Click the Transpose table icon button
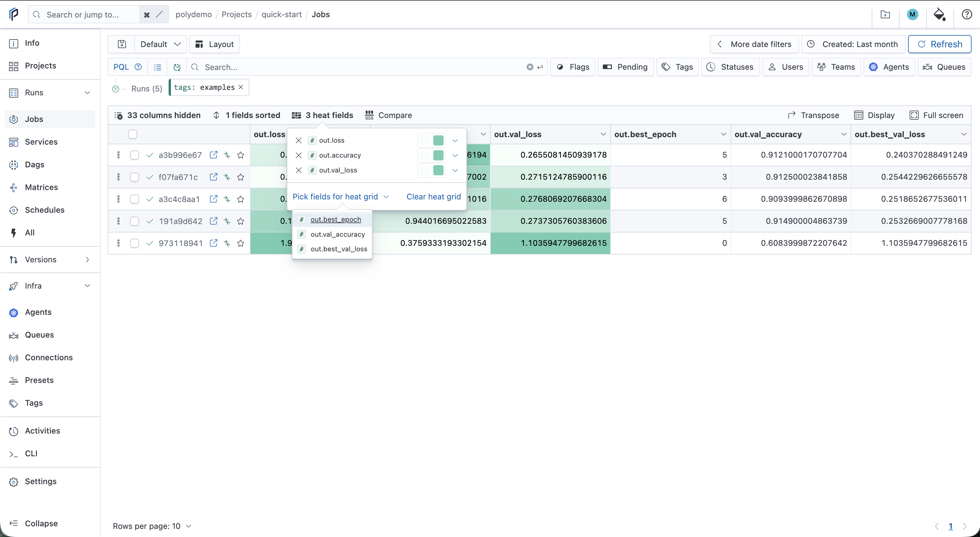The height and width of the screenshot is (537, 980). point(813,115)
